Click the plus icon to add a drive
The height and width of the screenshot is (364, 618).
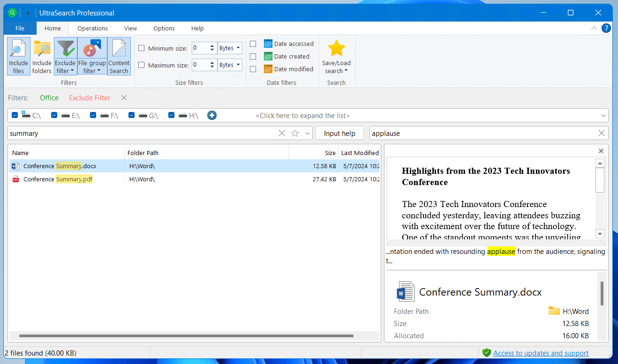pyautogui.click(x=211, y=115)
